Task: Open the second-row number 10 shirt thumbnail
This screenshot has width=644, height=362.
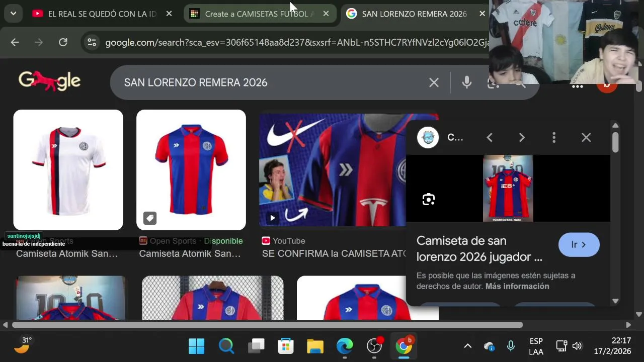Action: click(70, 298)
